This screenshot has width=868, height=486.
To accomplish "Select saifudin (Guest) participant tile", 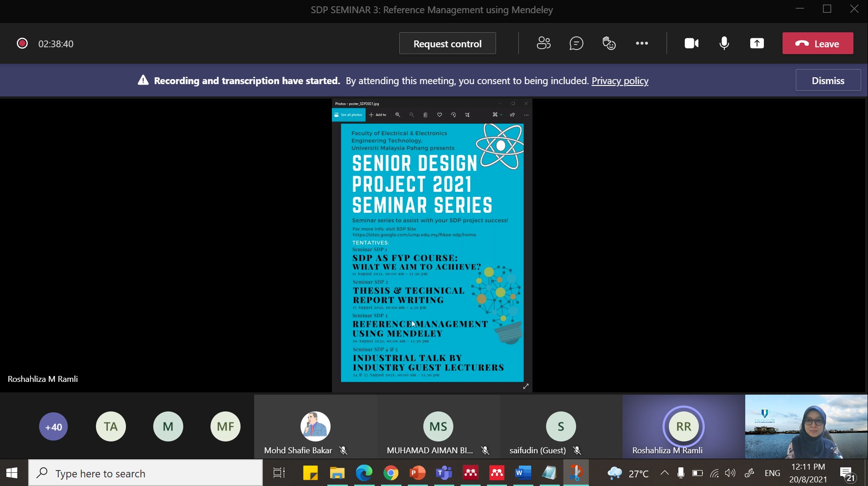I will click(561, 426).
